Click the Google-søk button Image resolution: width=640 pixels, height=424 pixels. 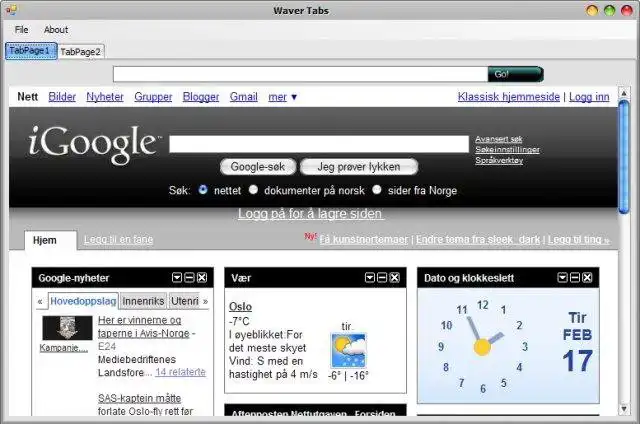pos(258,166)
